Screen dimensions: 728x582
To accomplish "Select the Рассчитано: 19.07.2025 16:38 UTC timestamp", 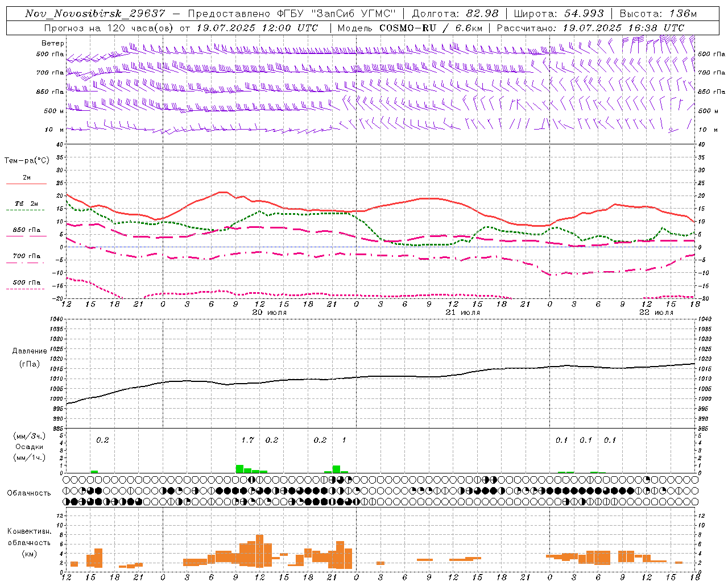I will click(x=590, y=28).
